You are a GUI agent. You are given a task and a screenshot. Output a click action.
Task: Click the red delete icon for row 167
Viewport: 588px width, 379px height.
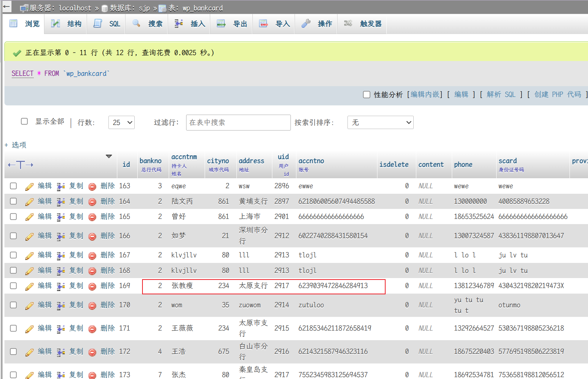pyautogui.click(x=93, y=256)
